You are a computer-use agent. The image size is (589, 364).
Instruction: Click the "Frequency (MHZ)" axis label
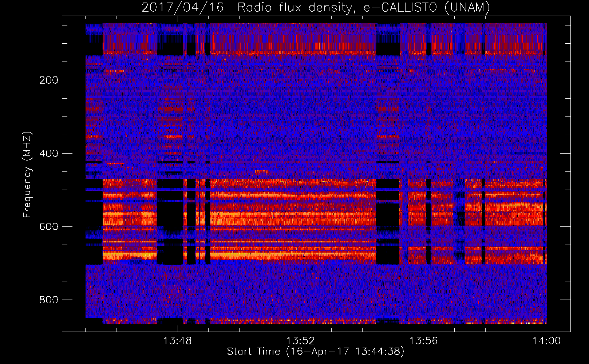coord(27,175)
